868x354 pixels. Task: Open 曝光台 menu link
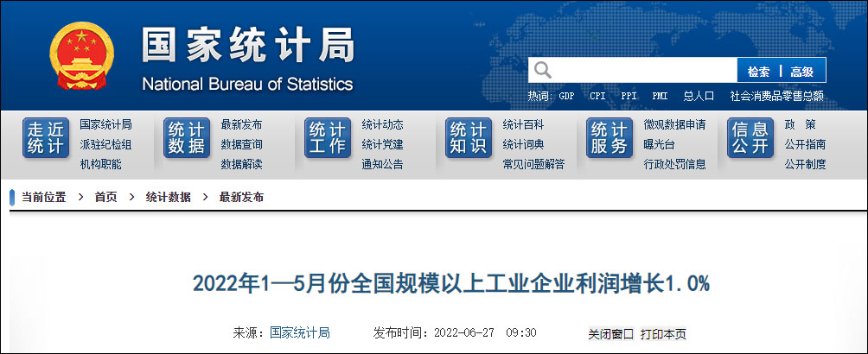click(659, 145)
